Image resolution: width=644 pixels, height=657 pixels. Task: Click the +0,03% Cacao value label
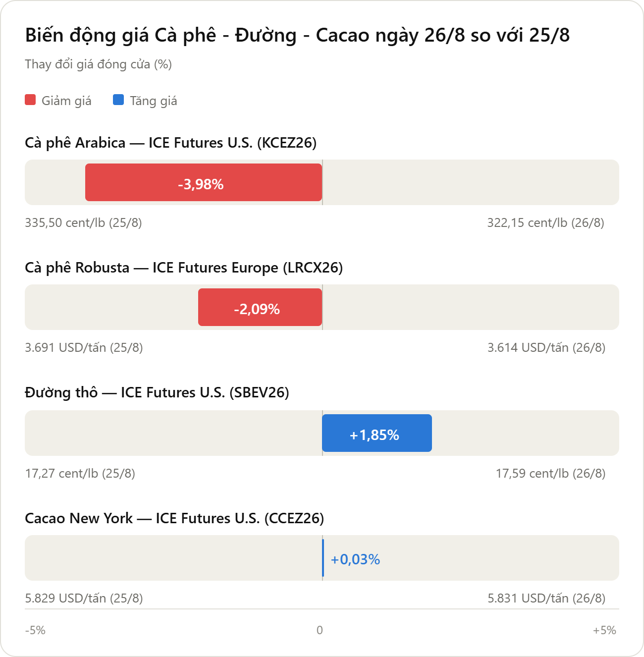coord(355,559)
